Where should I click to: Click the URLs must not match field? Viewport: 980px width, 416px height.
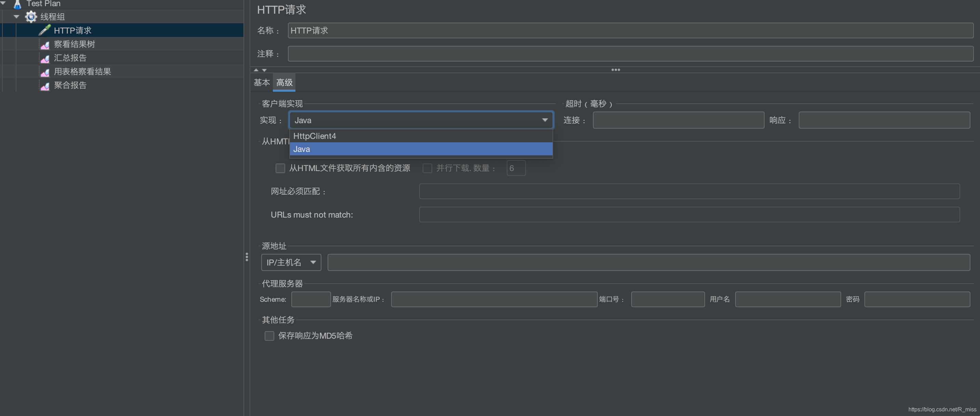(x=689, y=214)
